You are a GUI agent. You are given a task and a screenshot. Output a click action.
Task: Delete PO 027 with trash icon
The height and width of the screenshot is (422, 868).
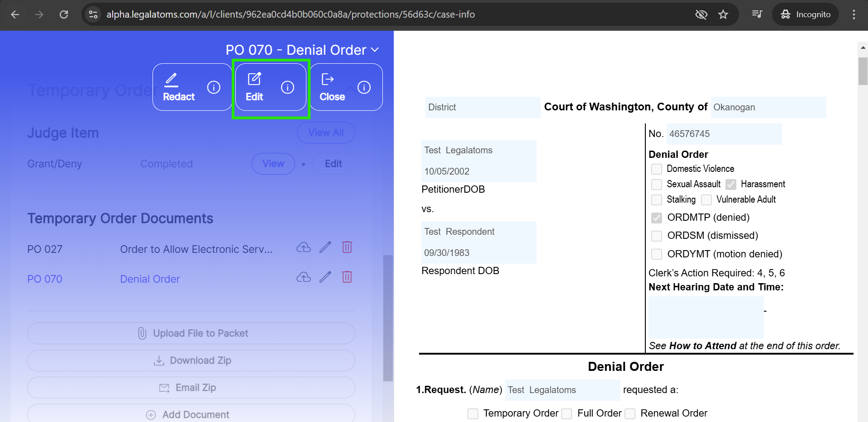pyautogui.click(x=347, y=247)
